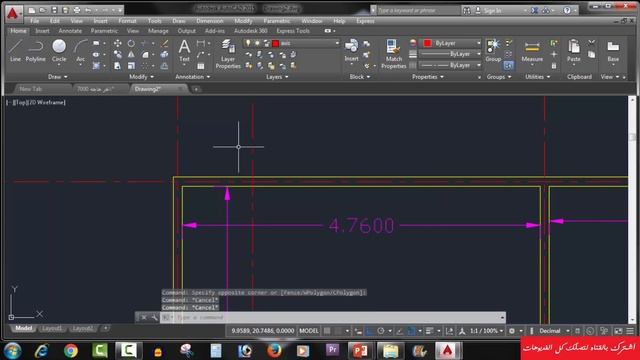This screenshot has height=360, width=640.
Task: Add a new drawing tab with plus button
Action: pyautogui.click(x=196, y=89)
